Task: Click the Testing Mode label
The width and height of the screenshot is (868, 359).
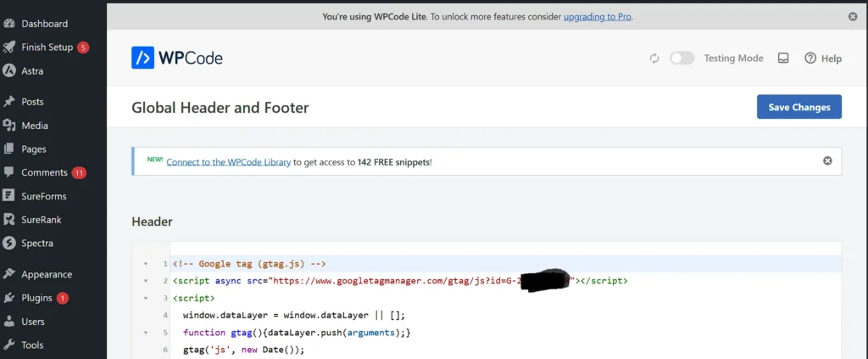Action: coord(733,59)
